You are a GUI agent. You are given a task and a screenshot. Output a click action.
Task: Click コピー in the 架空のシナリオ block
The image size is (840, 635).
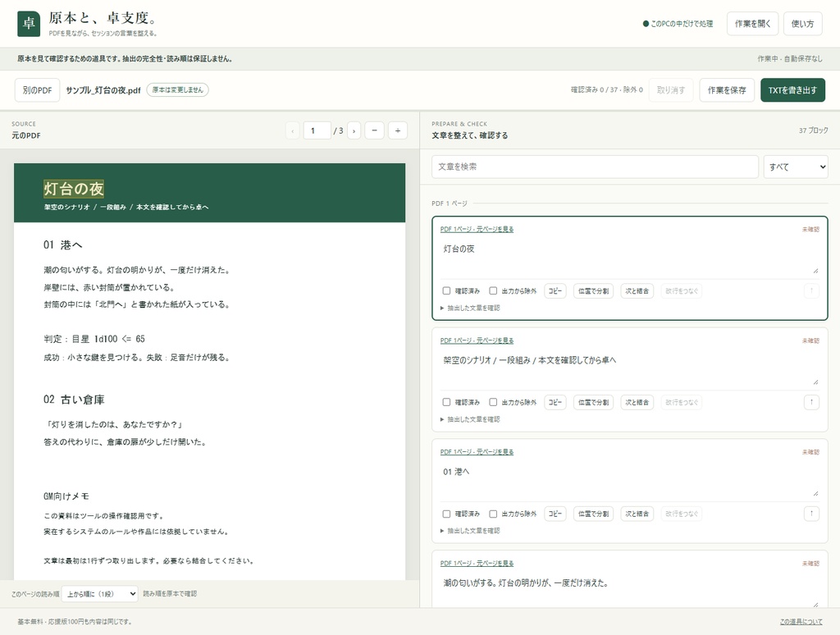tap(555, 403)
